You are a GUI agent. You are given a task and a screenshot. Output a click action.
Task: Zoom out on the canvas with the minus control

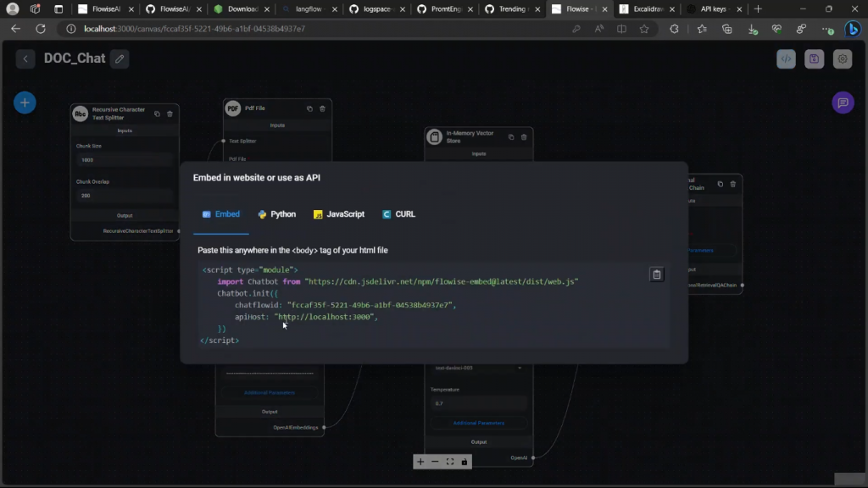click(435, 462)
